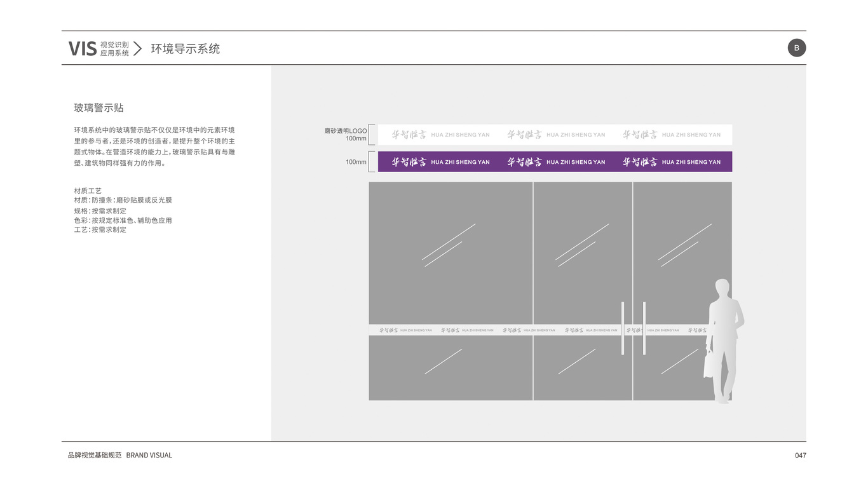Select the line 规格:按需求制定
Image resolution: width=868 pixels, height=488 pixels.
pyautogui.click(x=100, y=211)
